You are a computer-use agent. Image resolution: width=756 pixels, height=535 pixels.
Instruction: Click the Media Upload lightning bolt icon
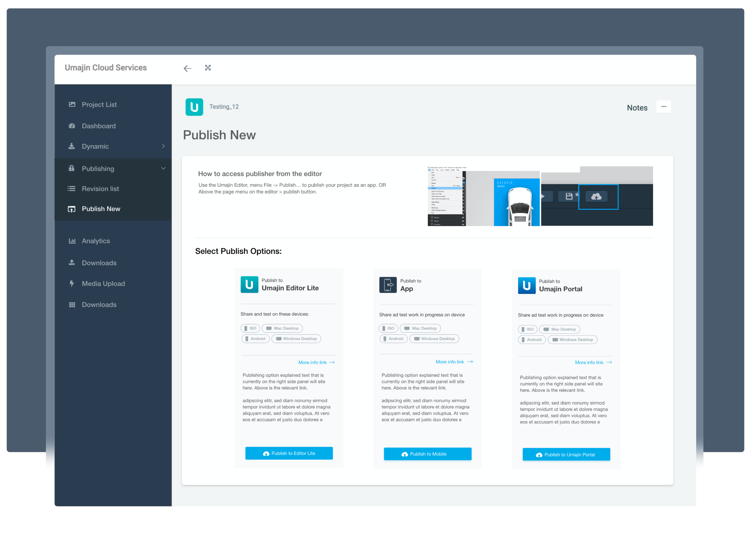point(72,284)
